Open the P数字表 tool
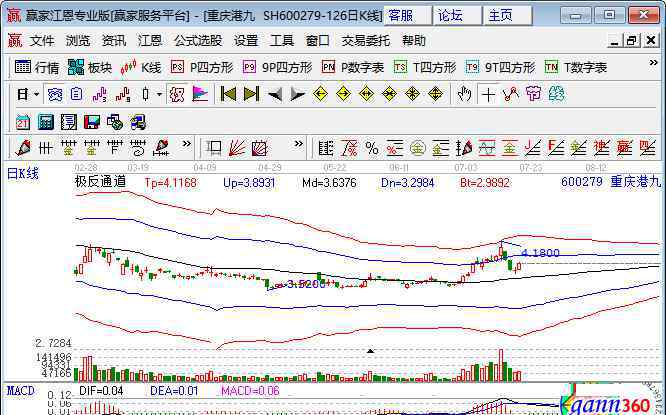666x415 pixels. (353, 68)
